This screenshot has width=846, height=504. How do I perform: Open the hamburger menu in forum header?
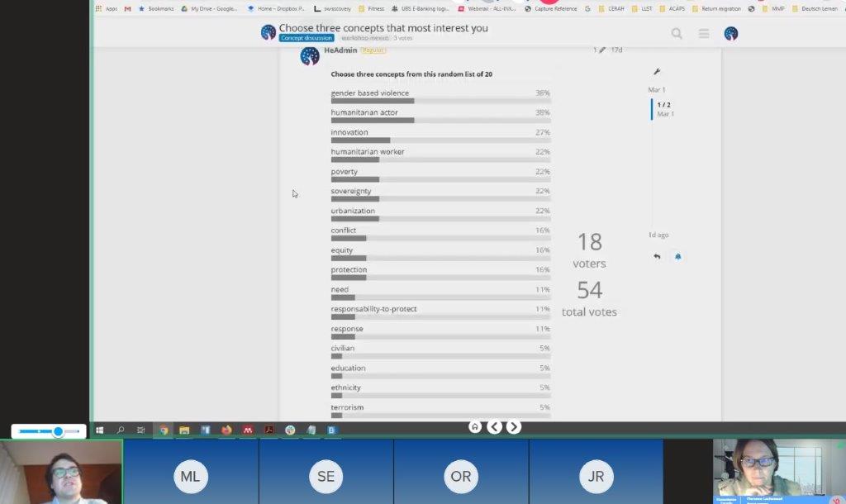tap(704, 34)
